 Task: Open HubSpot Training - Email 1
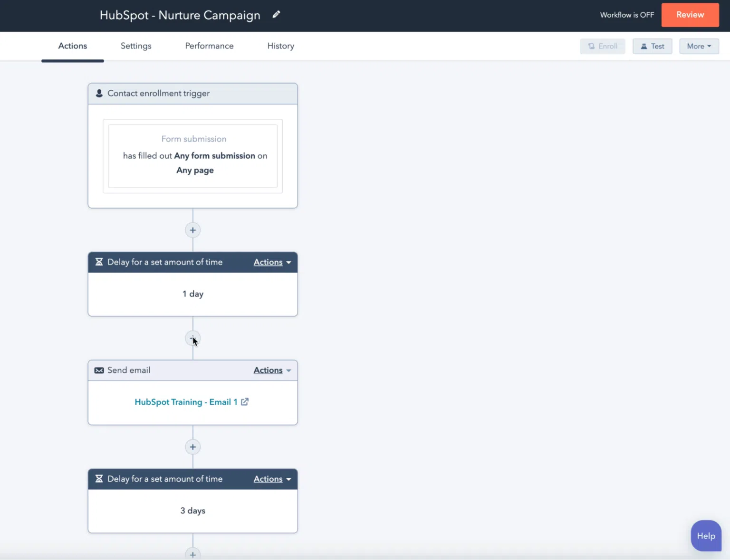(x=185, y=401)
